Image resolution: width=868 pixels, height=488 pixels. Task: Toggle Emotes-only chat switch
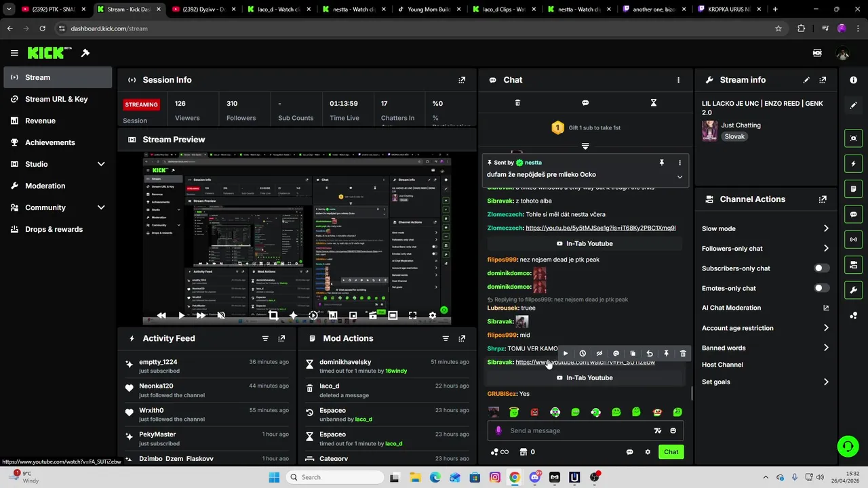click(x=821, y=288)
